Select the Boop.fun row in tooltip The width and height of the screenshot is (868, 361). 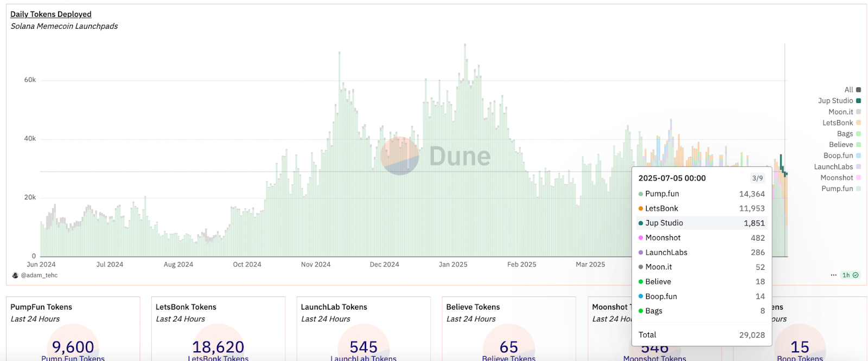(701, 296)
